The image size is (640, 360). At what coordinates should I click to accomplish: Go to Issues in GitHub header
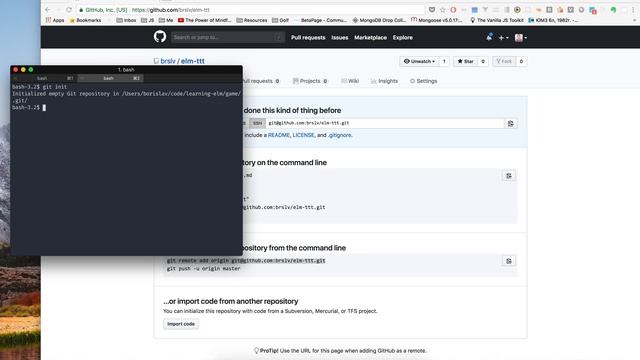[x=340, y=38]
